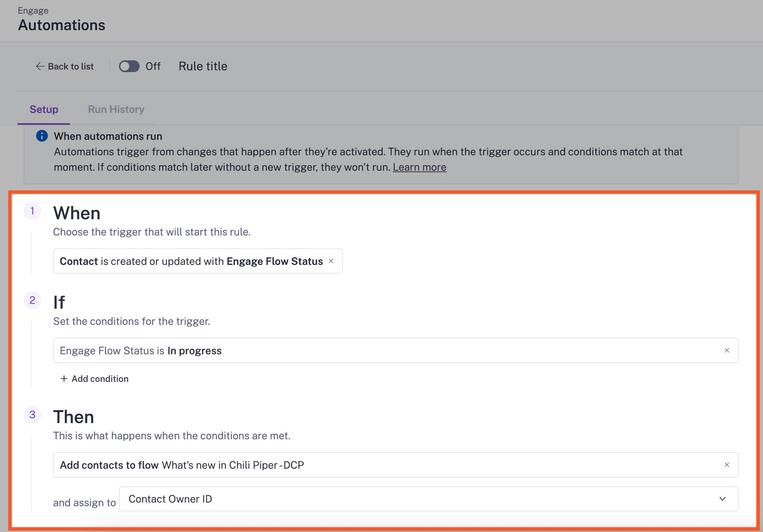Delete the Engage Flow Status condition
The image size is (763, 532).
coord(727,350)
